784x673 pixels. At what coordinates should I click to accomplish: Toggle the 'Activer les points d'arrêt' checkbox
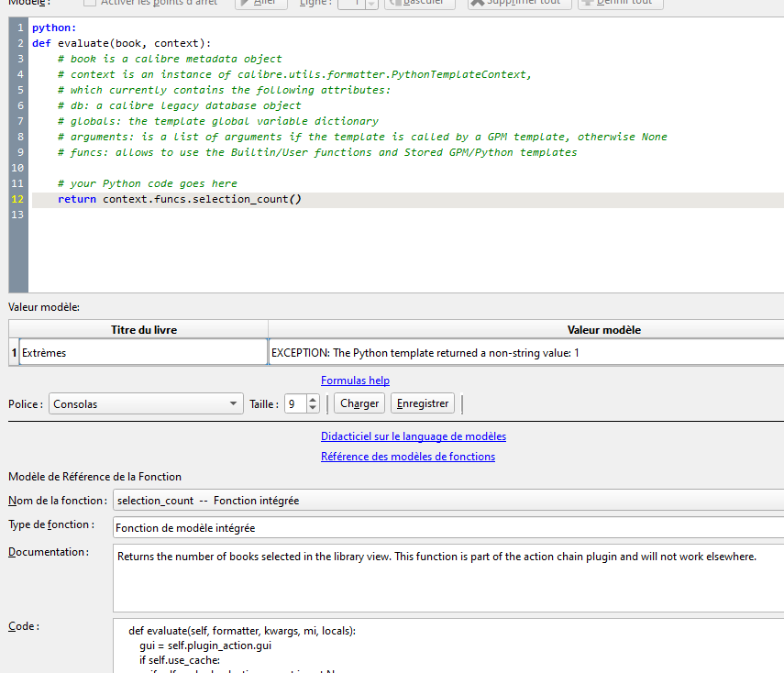coord(90,3)
